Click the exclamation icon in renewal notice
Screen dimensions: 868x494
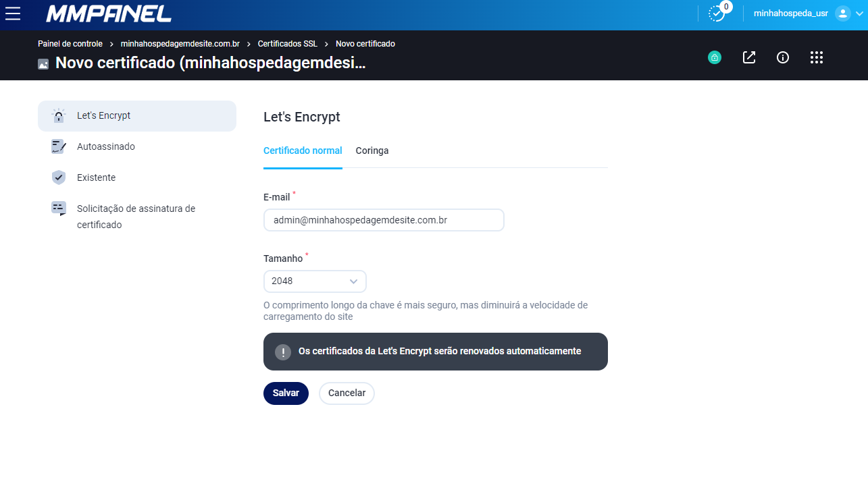click(x=283, y=352)
